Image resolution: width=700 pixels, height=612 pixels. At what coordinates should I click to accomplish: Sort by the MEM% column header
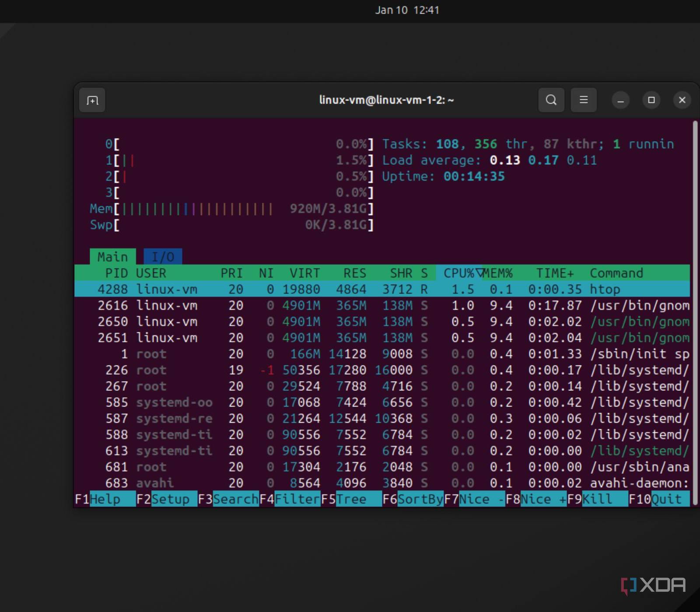[498, 273]
